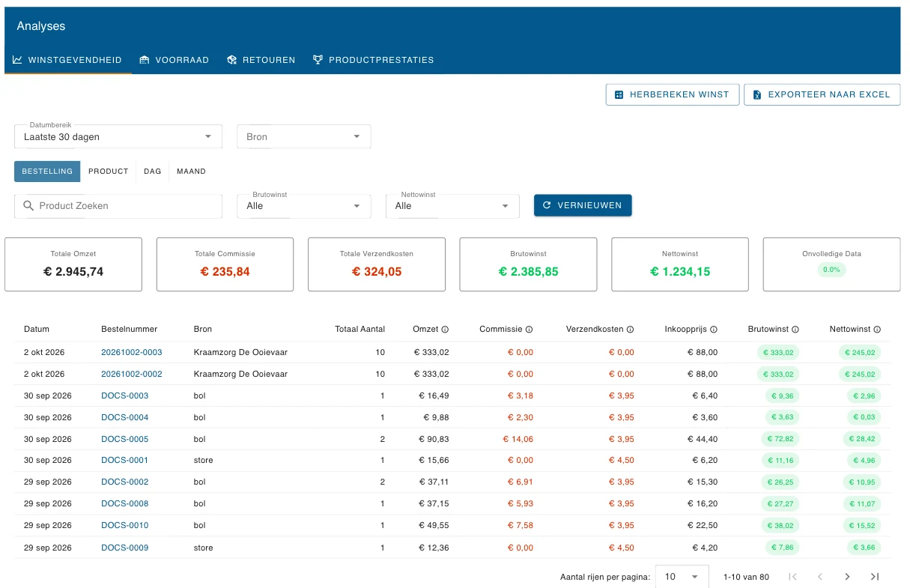The width and height of the screenshot is (910, 588).
Task: Click the Onvolledige Data card
Action: pyautogui.click(x=831, y=264)
